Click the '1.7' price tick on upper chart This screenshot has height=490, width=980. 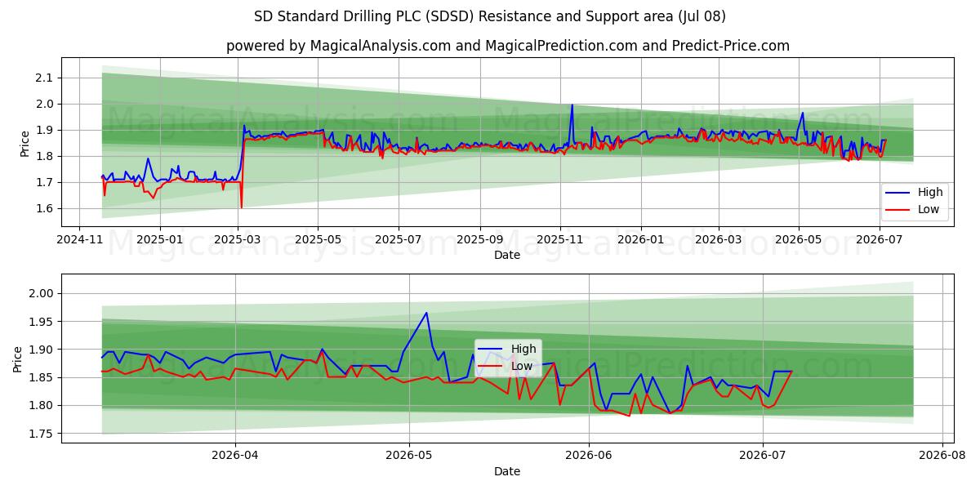coord(44,182)
